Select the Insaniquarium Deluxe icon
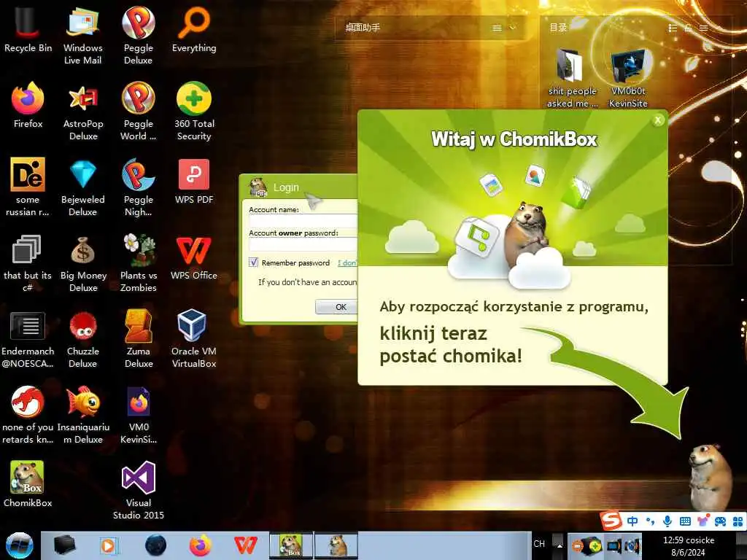Viewport: 747px width, 560px height. (x=83, y=414)
